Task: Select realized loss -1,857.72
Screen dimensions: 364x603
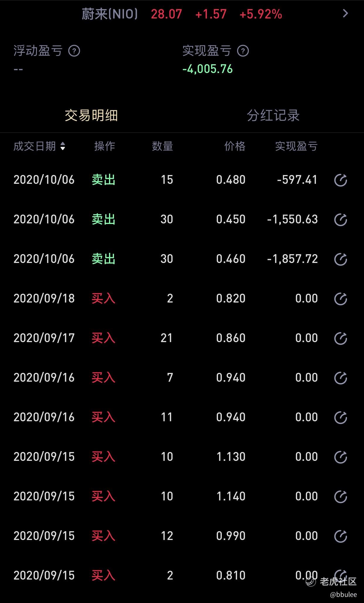Action: tap(292, 259)
